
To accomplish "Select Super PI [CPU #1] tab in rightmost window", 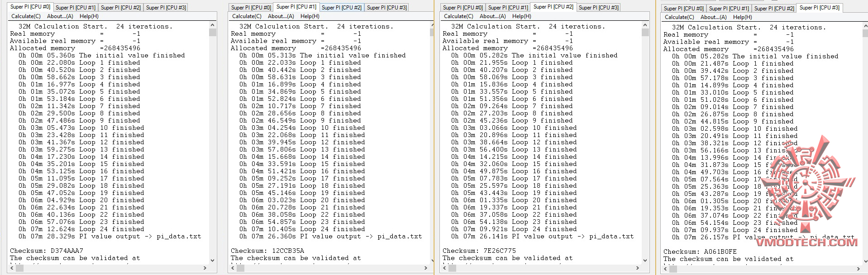I will [729, 9].
